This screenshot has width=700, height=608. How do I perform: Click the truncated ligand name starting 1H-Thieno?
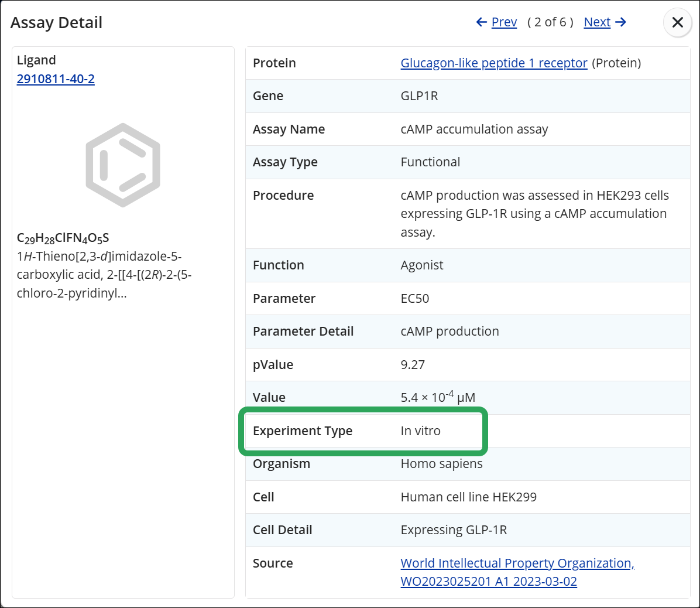(104, 275)
